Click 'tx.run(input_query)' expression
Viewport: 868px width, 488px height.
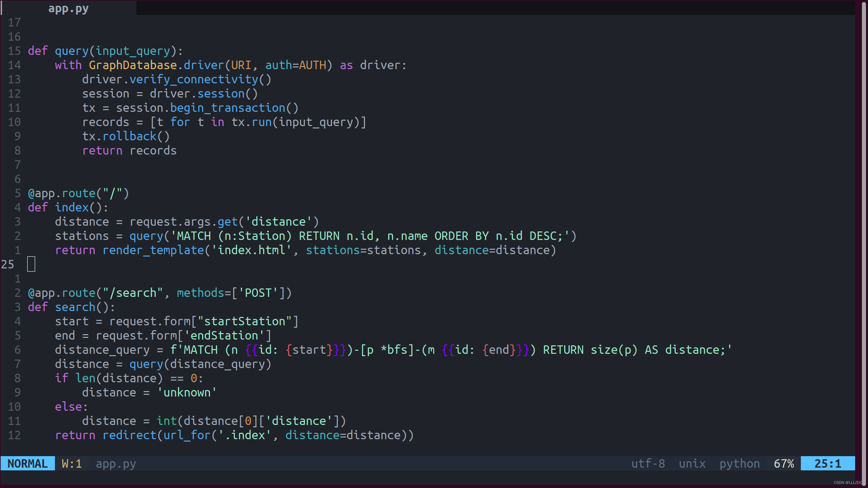click(295, 122)
